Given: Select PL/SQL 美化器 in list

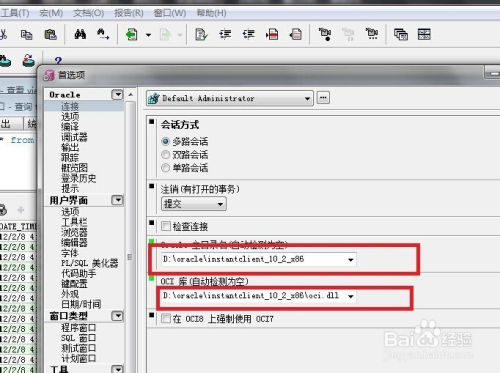Looking at the screenshot, I should pyautogui.click(x=89, y=263).
